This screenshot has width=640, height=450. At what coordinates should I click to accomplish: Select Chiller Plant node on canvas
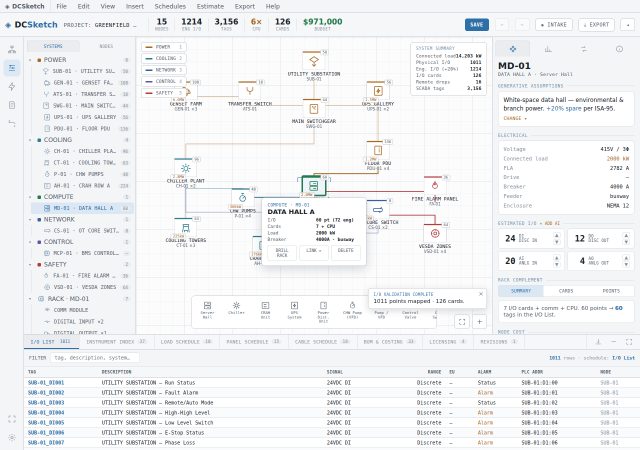click(x=186, y=168)
